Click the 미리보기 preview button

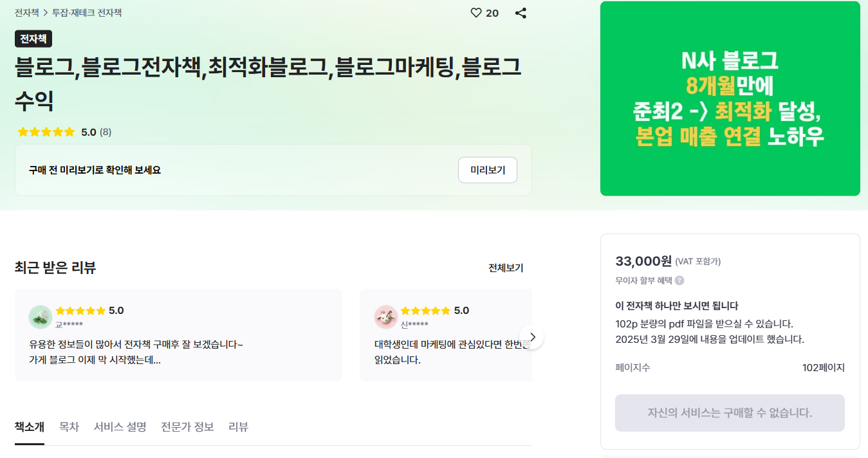pyautogui.click(x=487, y=169)
